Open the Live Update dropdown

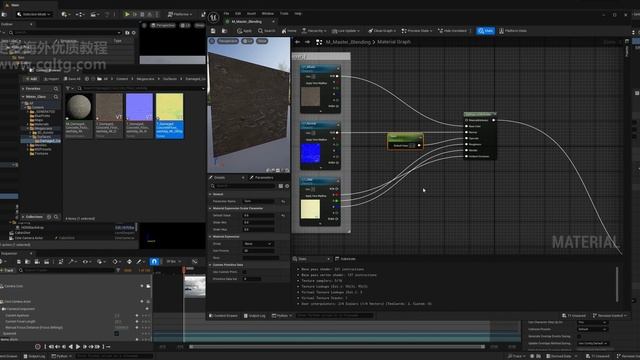tap(346, 31)
